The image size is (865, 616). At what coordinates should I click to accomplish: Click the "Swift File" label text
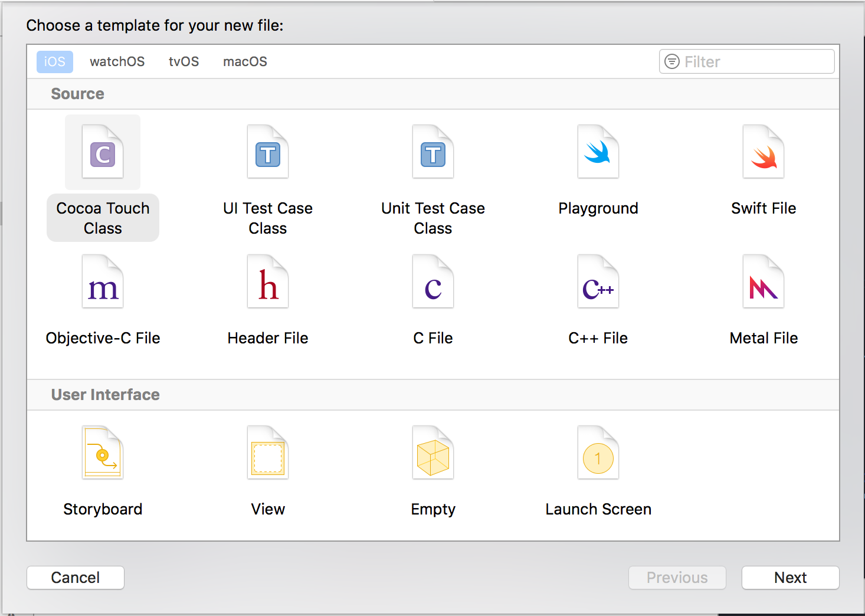pos(764,208)
